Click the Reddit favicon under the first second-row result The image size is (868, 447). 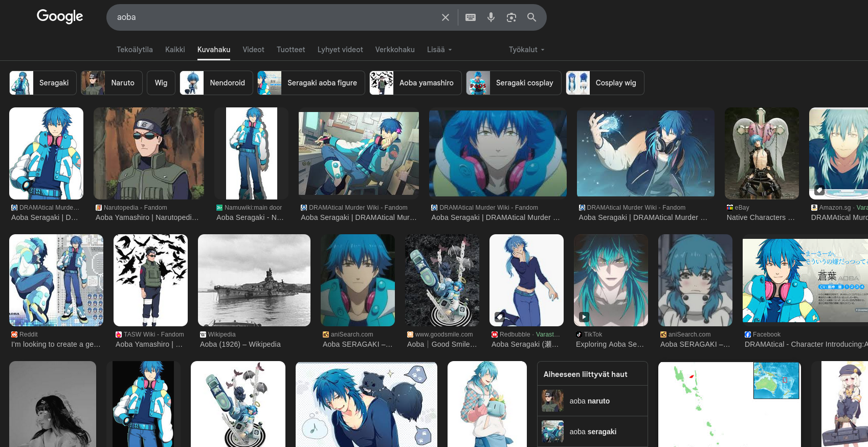tap(14, 334)
